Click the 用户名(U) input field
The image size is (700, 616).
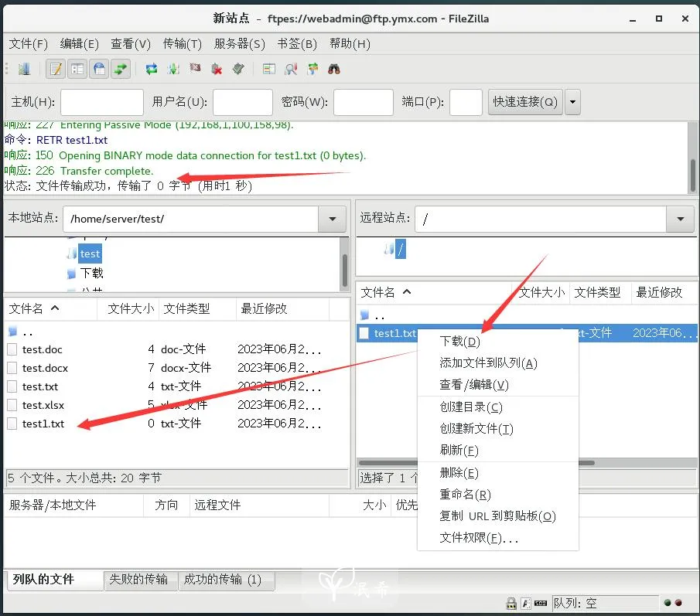242,102
